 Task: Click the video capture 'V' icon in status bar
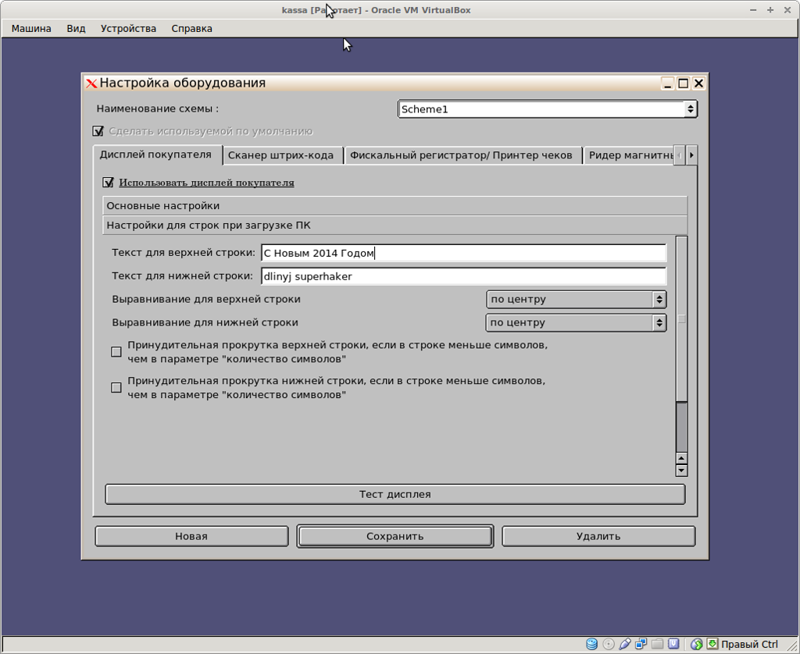673,644
